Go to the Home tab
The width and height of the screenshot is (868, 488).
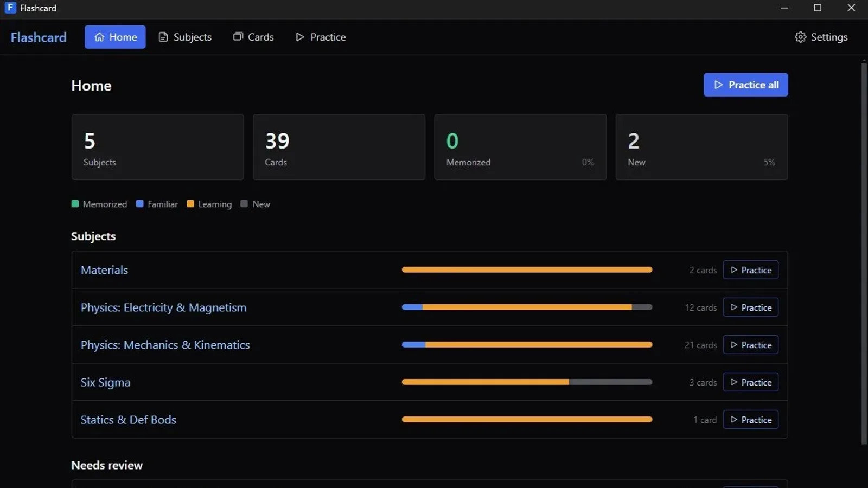click(115, 37)
